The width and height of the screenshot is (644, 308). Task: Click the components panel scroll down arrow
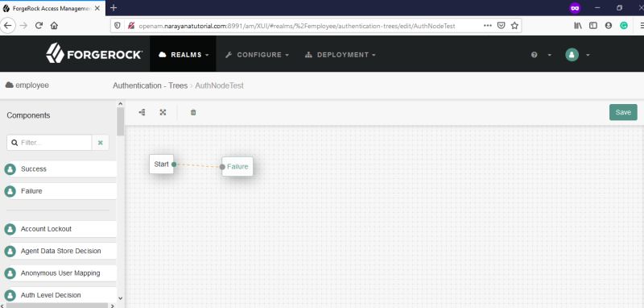click(120, 298)
